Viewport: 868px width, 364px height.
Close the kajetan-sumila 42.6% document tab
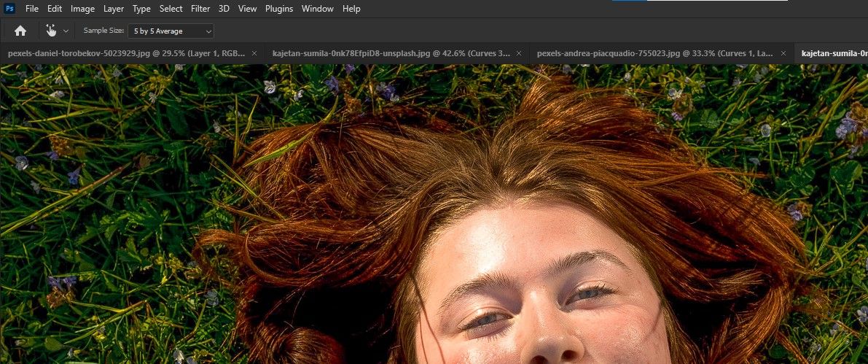pyautogui.click(x=520, y=53)
